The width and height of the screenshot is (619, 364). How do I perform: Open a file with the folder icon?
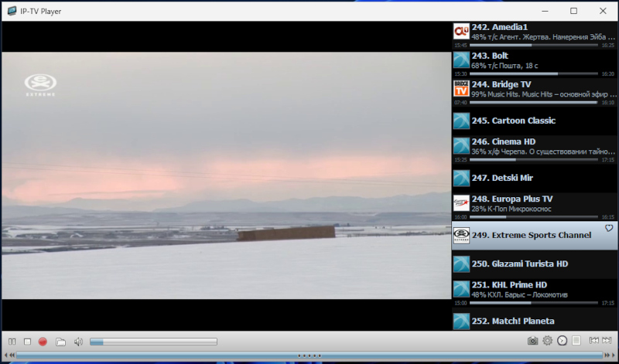point(60,341)
